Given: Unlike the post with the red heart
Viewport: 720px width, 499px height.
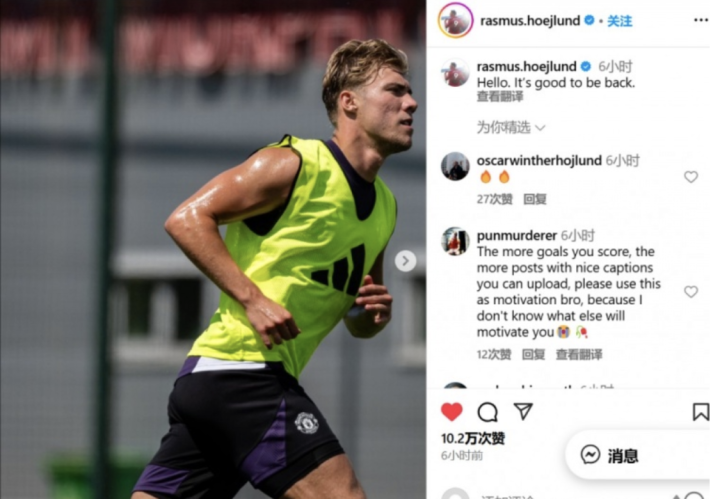Looking at the screenshot, I should (451, 411).
